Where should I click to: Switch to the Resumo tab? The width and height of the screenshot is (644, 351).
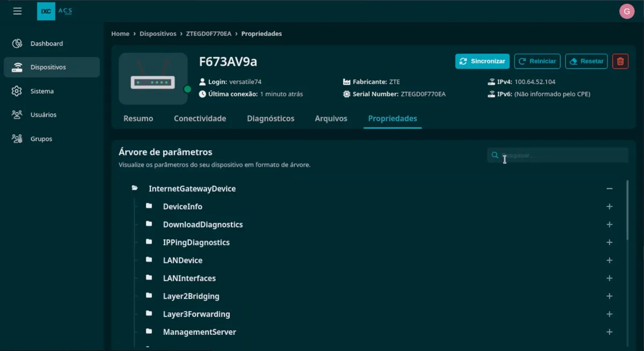tap(138, 119)
